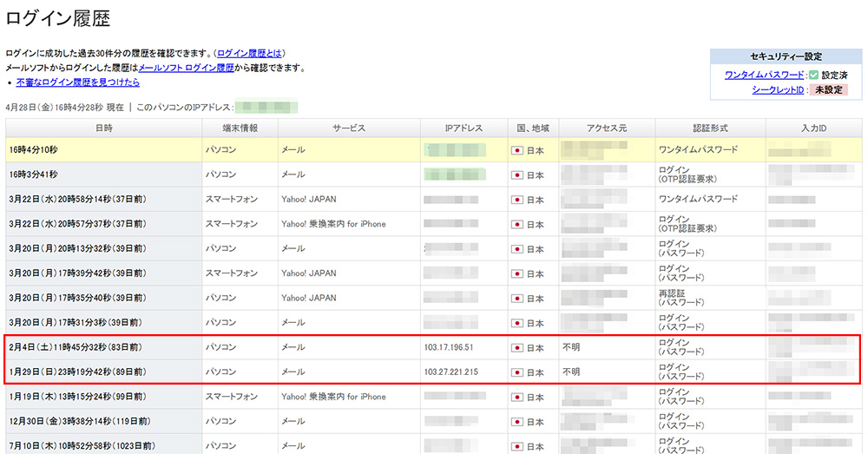Click the 端末情報 column header
Screen dimensions: 868x454
[x=240, y=128]
